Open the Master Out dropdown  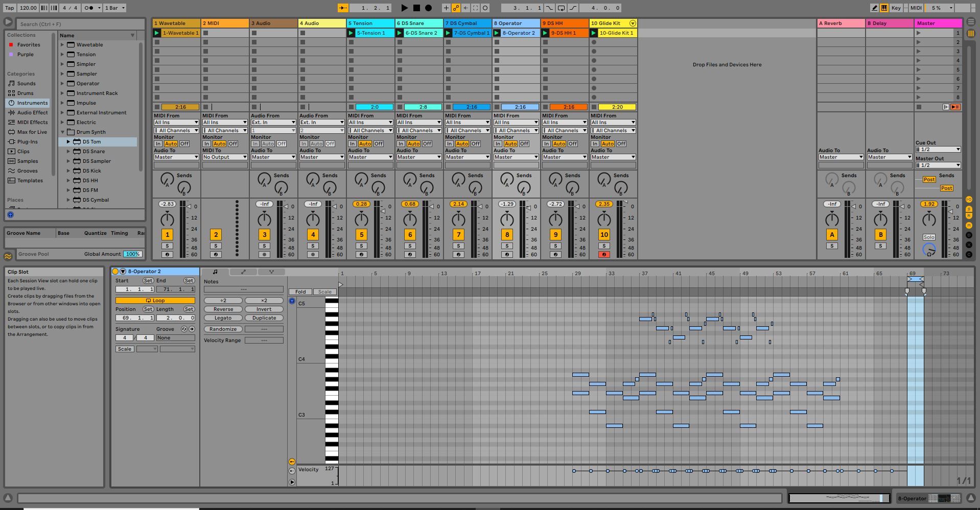(938, 165)
